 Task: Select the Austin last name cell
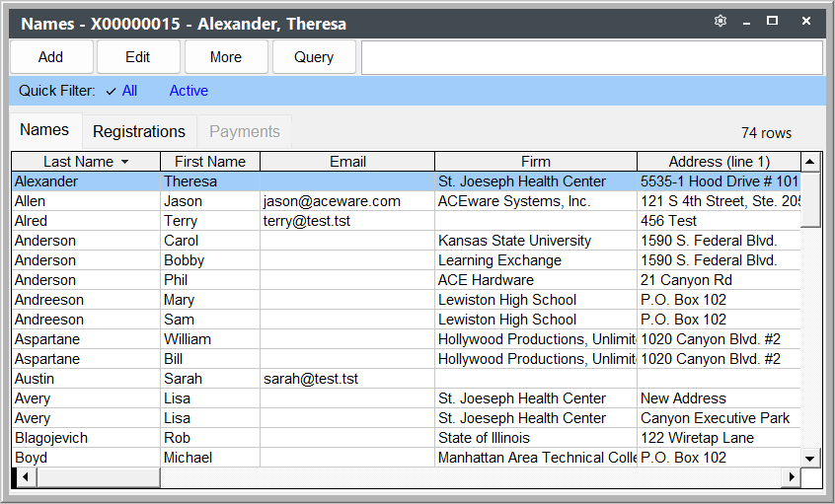(86, 379)
